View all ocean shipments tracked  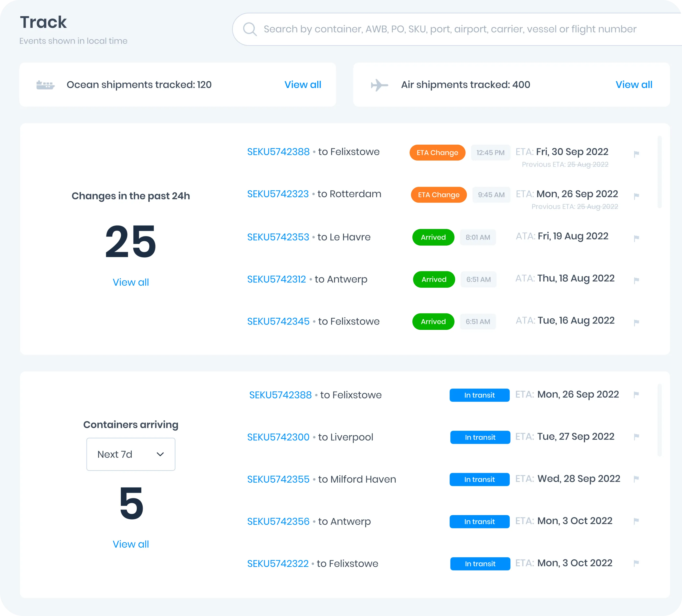(303, 85)
